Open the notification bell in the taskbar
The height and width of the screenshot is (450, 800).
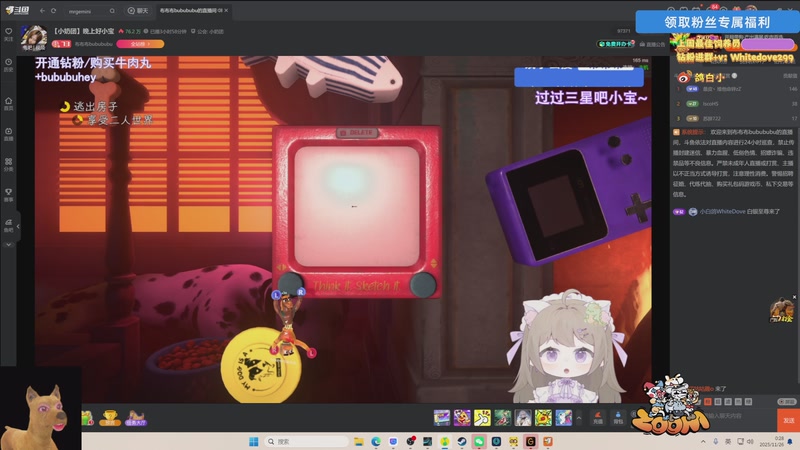(790, 442)
